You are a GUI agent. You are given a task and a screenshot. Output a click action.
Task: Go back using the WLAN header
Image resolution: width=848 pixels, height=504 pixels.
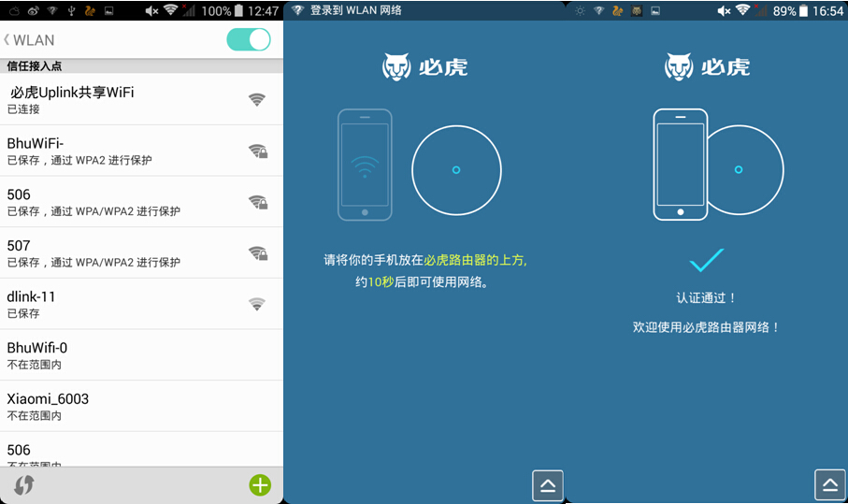pos(29,40)
